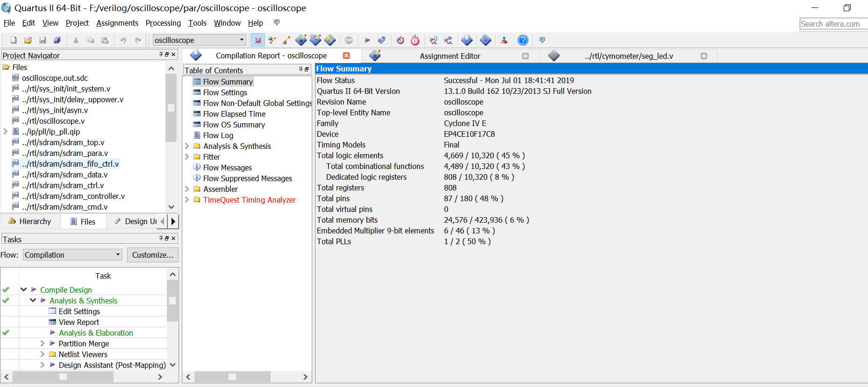
Task: Expand the ../ip/pll/ip_pll.qip file node
Action: tap(6, 132)
